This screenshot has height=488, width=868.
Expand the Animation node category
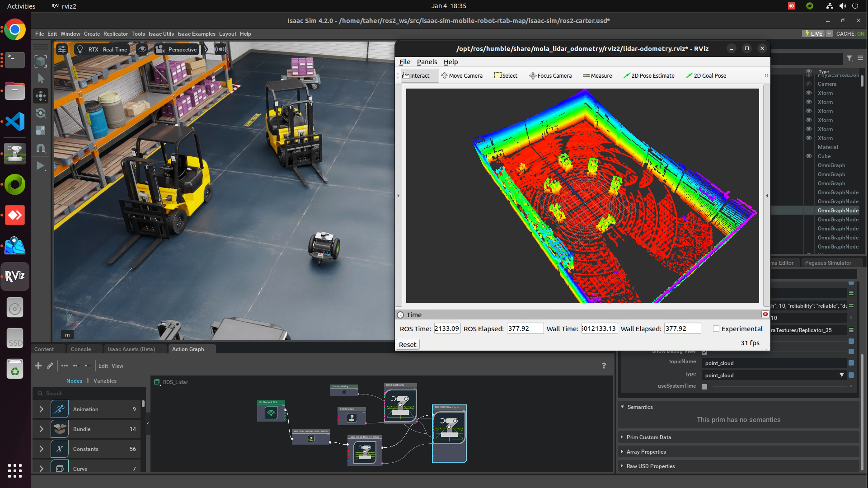pos(41,409)
